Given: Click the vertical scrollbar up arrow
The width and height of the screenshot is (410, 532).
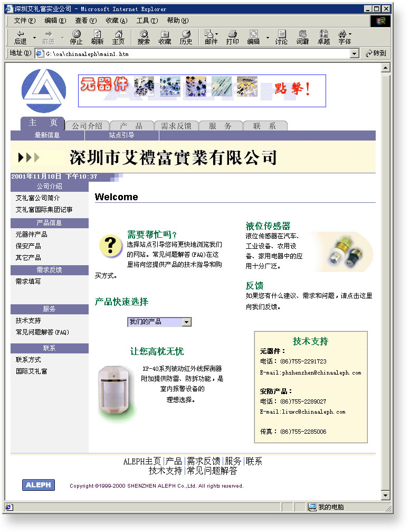Looking at the screenshot, I should [x=385, y=68].
